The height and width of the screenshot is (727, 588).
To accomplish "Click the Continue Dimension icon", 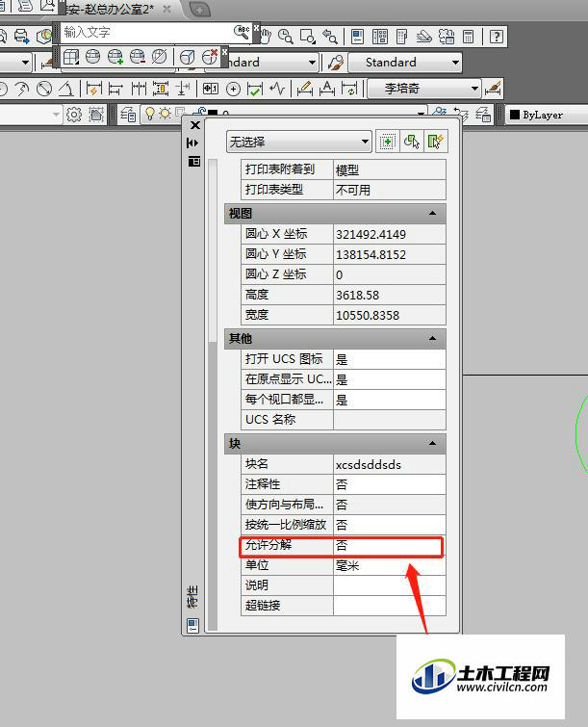I will pyautogui.click(x=139, y=89).
